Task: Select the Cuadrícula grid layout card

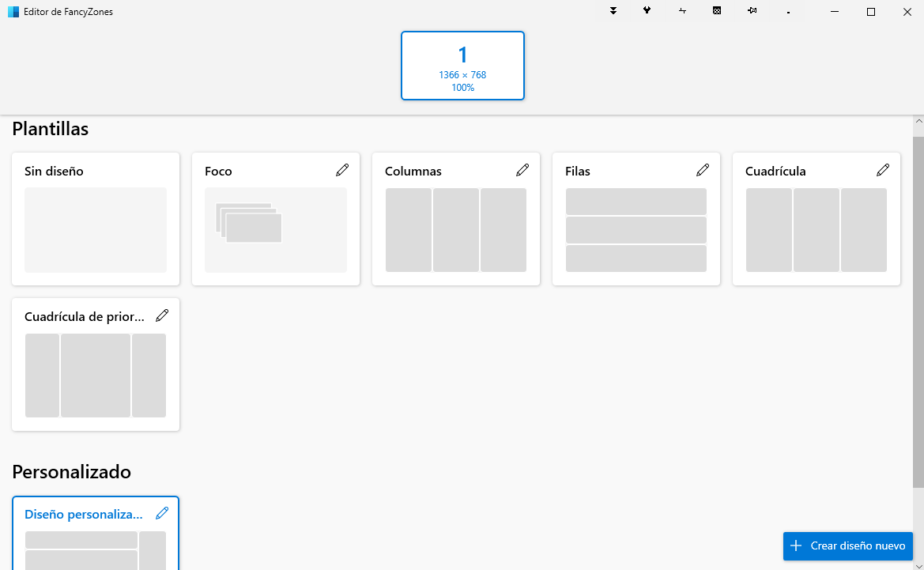Action: coord(816,229)
